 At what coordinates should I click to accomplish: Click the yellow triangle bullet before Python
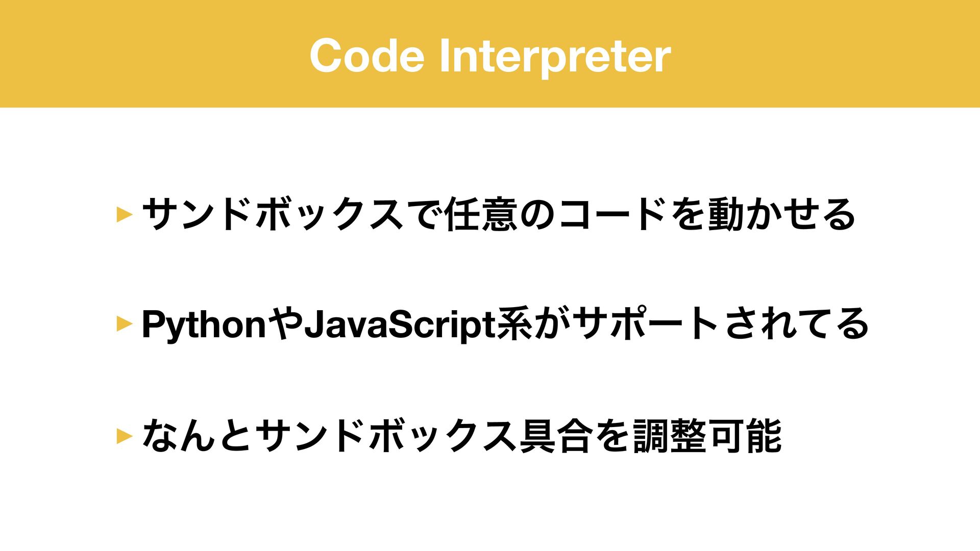(125, 323)
